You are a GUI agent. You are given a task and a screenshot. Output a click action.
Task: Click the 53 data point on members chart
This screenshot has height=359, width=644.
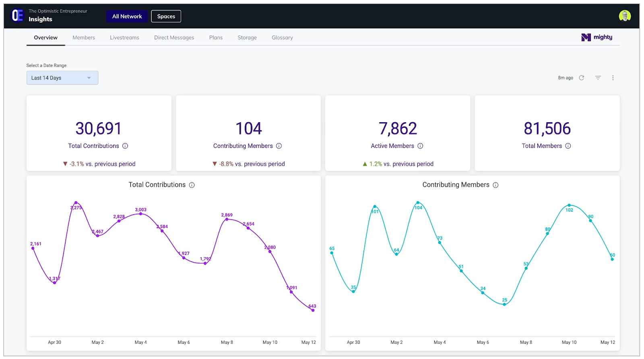(x=526, y=268)
